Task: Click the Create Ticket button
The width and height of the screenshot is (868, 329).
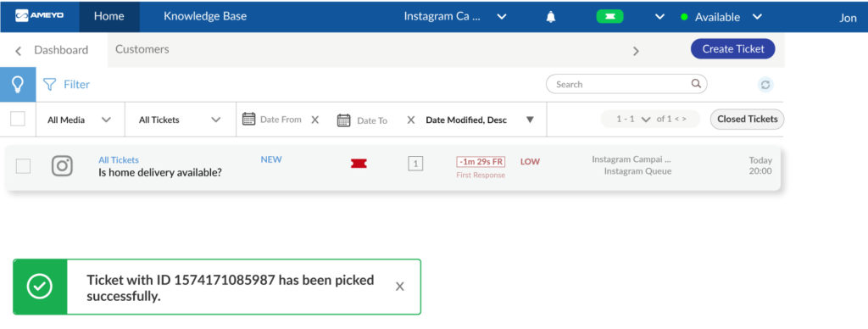Action: (733, 48)
